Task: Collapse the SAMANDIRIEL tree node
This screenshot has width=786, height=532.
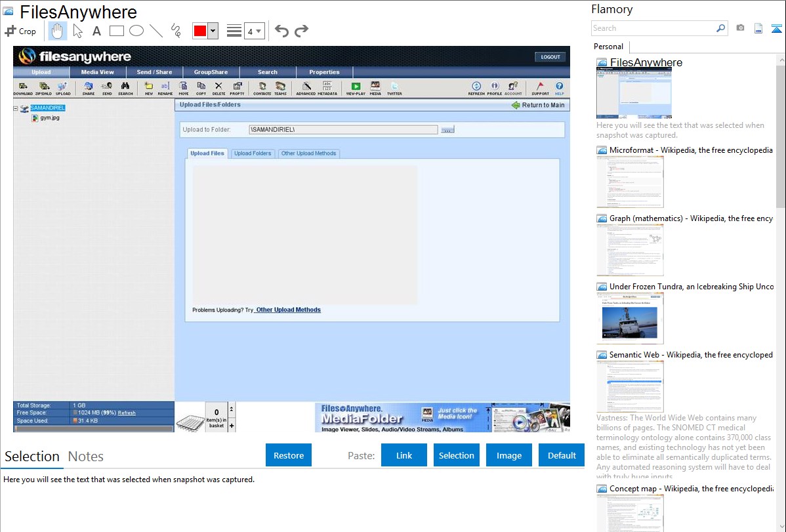Action: (16, 108)
